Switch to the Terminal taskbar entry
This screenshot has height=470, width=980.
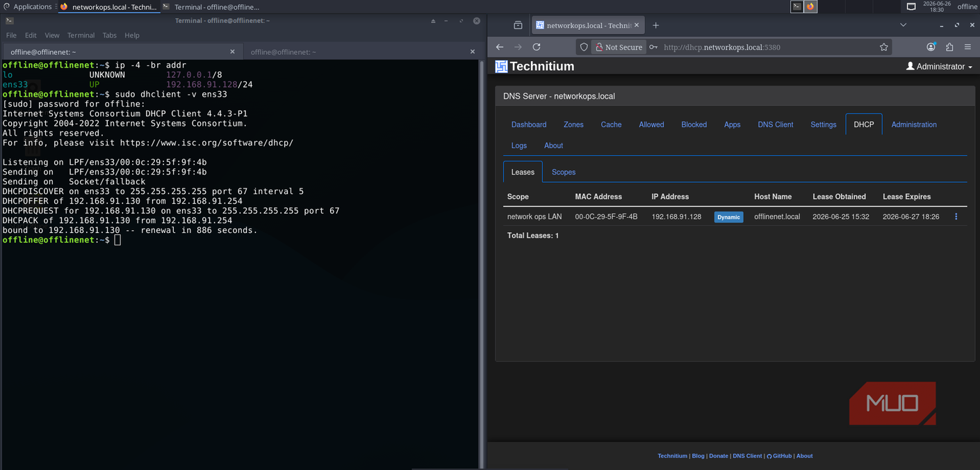(x=211, y=6)
